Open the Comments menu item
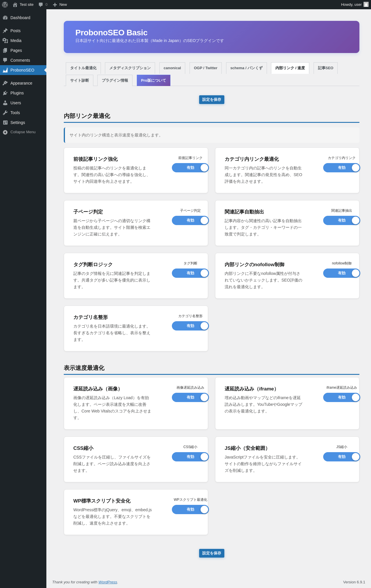Screen dimensions: 371x588 [x=23, y=60]
